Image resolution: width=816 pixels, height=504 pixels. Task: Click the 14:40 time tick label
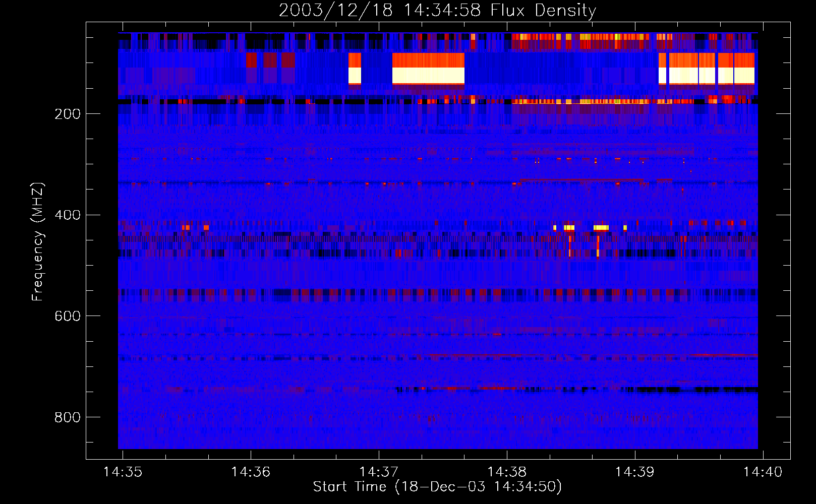point(763,472)
